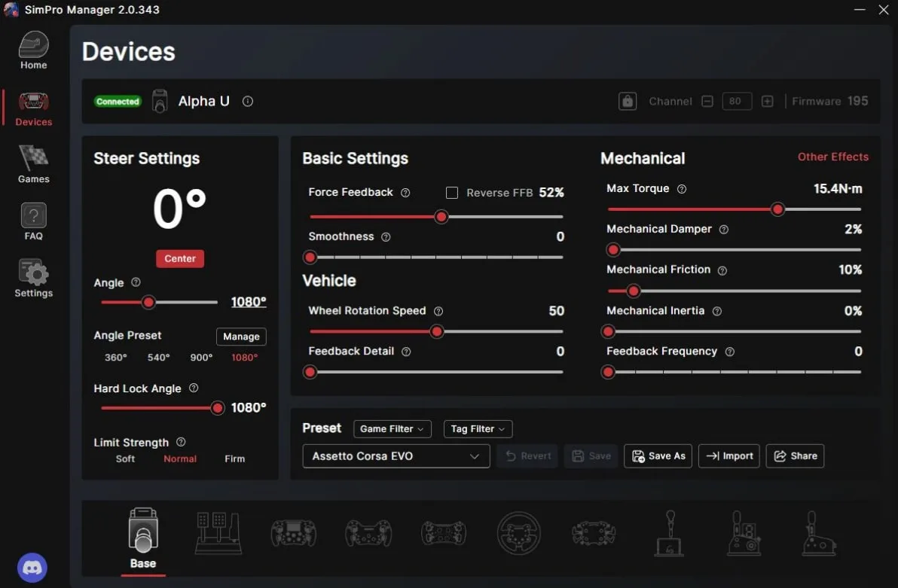Open the Discord icon in the sidebar
This screenshot has width=898, height=588.
(32, 568)
